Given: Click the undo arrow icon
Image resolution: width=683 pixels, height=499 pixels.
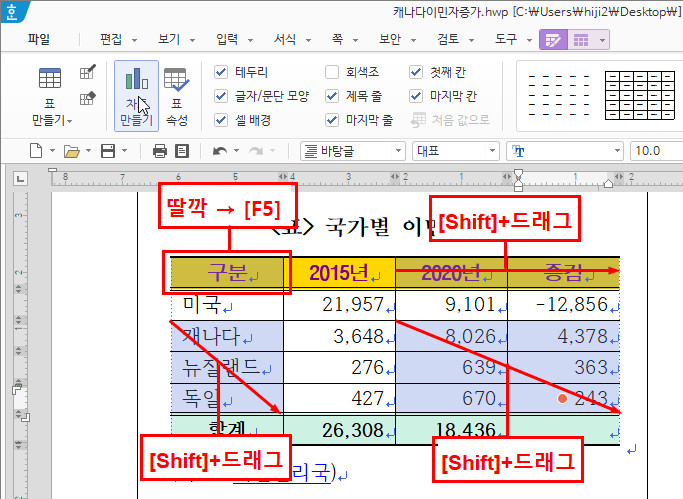Looking at the screenshot, I should tap(220, 151).
